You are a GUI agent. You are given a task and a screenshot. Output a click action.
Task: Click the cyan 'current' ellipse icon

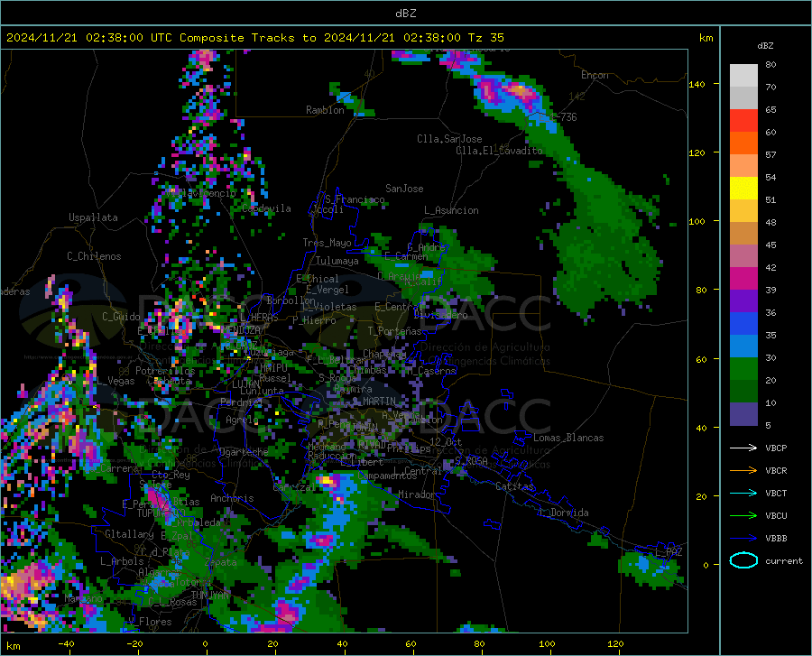pos(743,560)
